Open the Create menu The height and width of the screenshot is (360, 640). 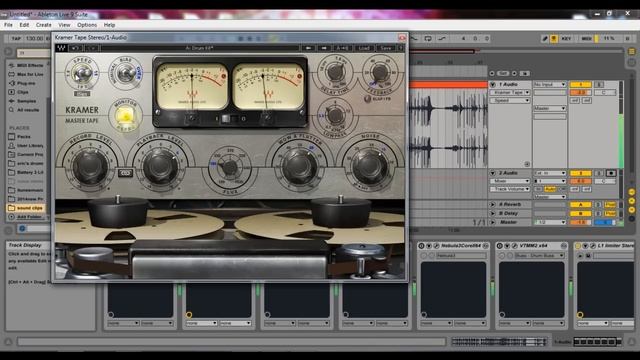(x=44, y=25)
